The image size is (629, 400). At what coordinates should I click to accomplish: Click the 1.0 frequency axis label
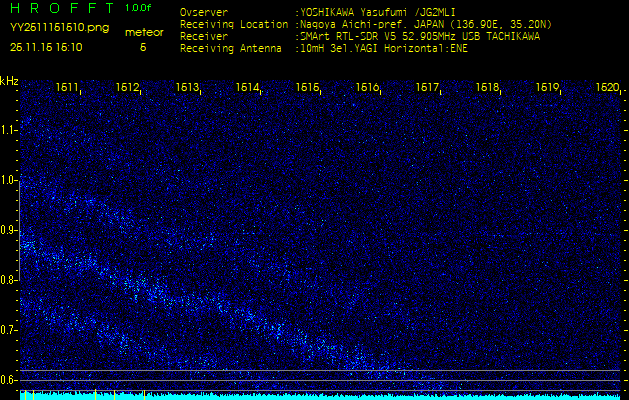pyautogui.click(x=9, y=180)
